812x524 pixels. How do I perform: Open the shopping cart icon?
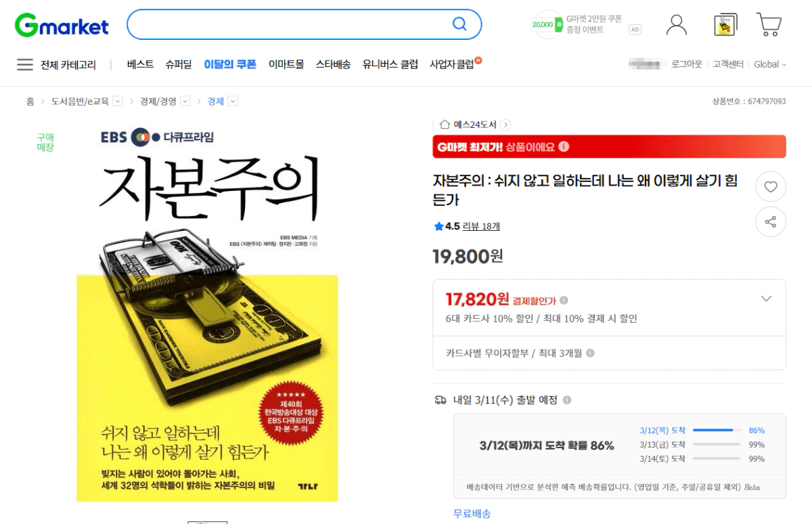[x=769, y=24]
